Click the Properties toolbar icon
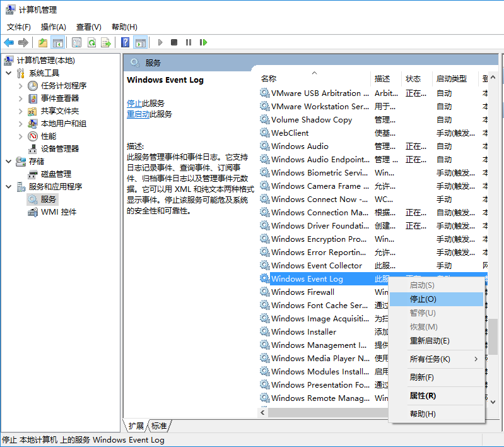Screen dimensions: 504x447 click(76, 42)
